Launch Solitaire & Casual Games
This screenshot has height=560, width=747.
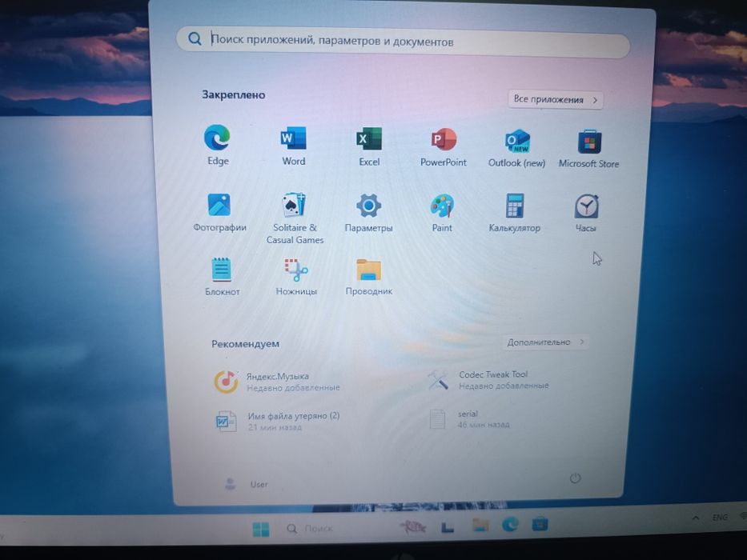[295, 218]
